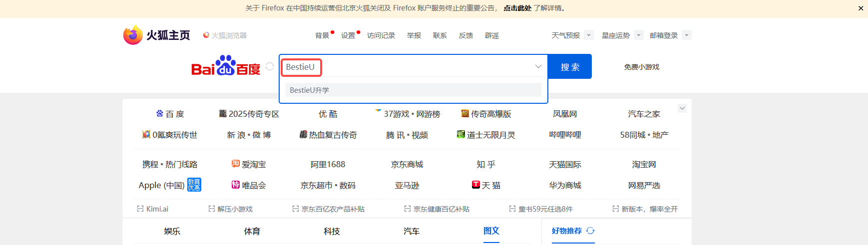This screenshot has width=868, height=245.
Task: Collapse the site links panel chevron
Action: coord(682,108)
